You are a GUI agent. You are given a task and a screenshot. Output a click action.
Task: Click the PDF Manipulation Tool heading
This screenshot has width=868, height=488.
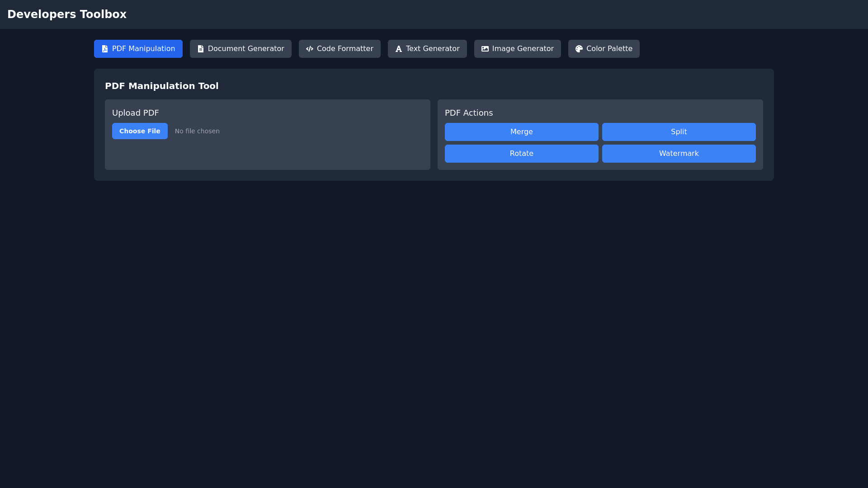coord(161,86)
